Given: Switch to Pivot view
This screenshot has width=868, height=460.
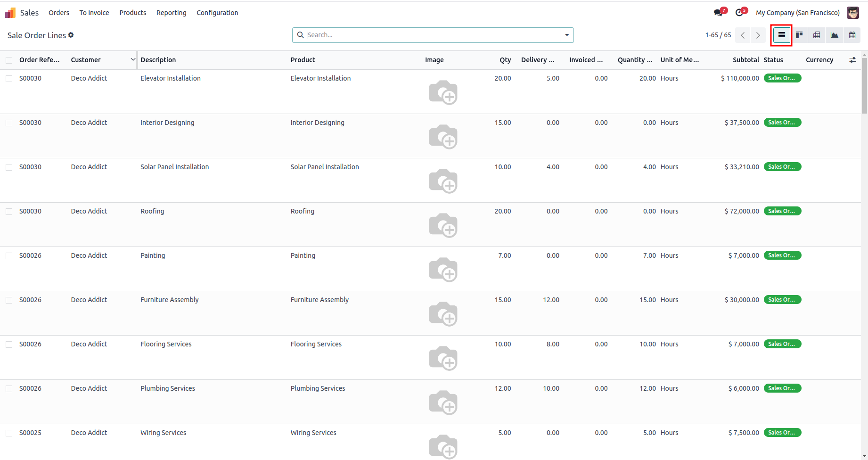Looking at the screenshot, I should (x=817, y=35).
